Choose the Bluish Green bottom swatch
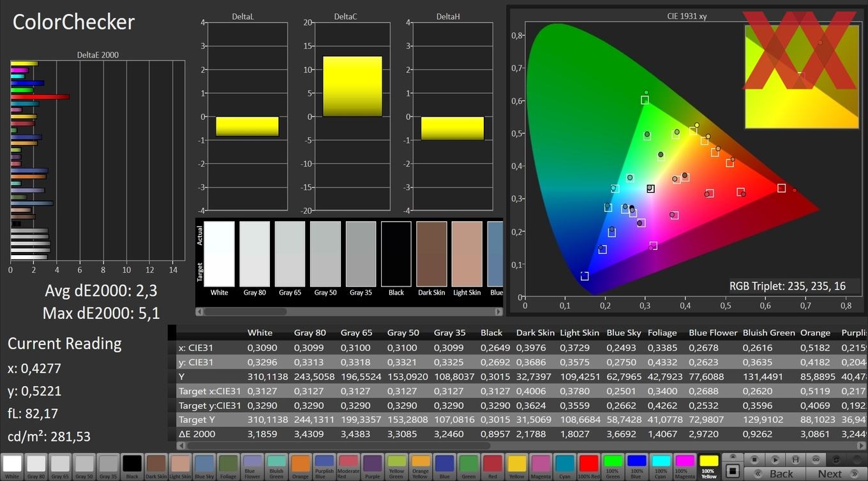 click(x=276, y=466)
